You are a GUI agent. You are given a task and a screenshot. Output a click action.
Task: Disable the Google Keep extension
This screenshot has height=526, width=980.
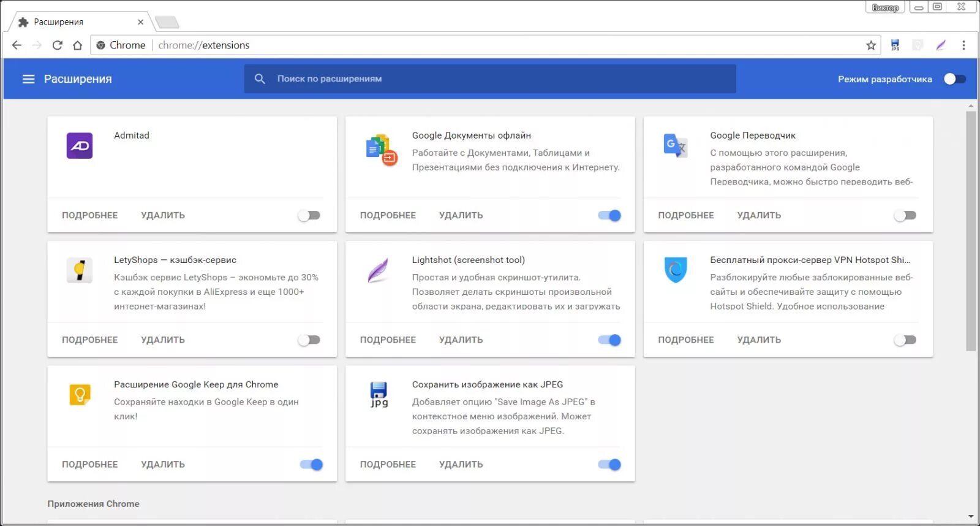point(311,465)
